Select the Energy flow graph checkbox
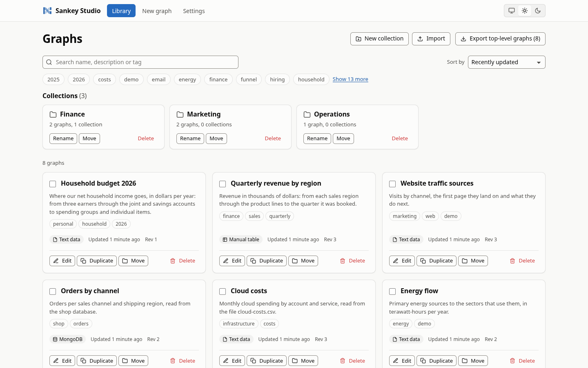 [392, 292]
